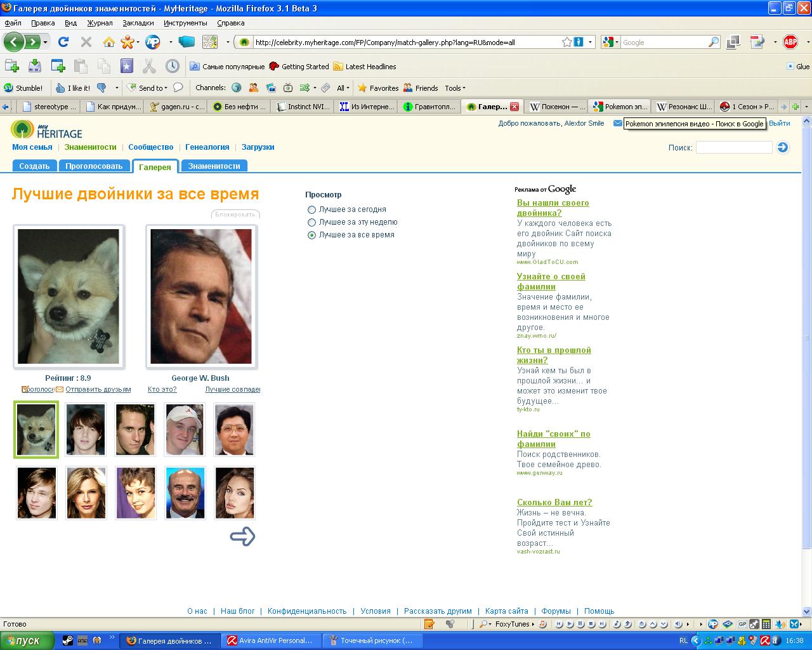Select 'Лучшее за эту неделю' radio button
Viewport: 812px width, 650px height.
(x=311, y=222)
